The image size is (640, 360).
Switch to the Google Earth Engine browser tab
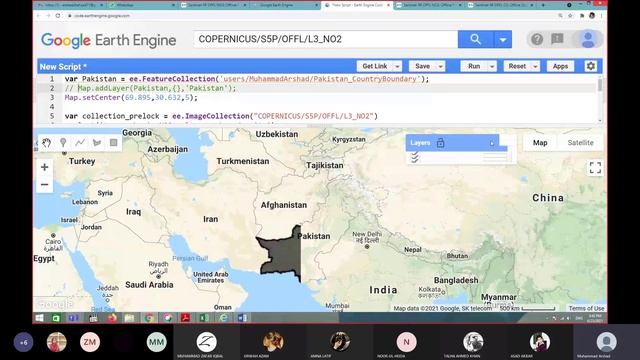(x=284, y=5)
